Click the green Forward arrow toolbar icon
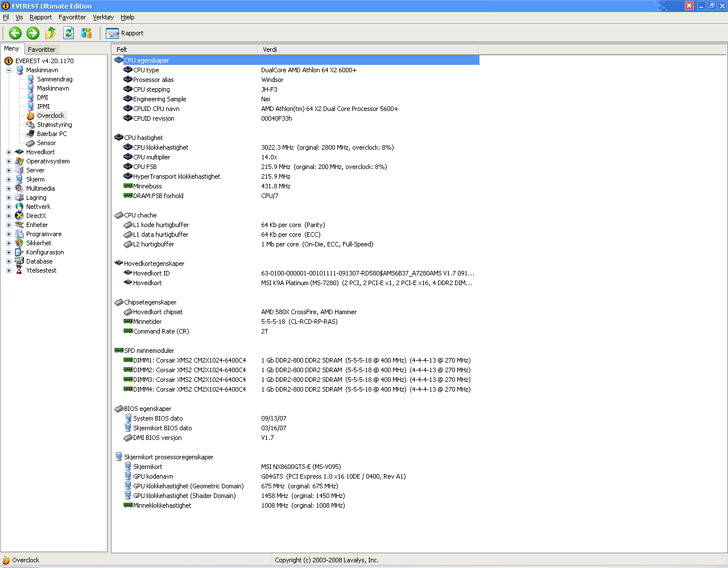This screenshot has width=728, height=568. pos(33,33)
